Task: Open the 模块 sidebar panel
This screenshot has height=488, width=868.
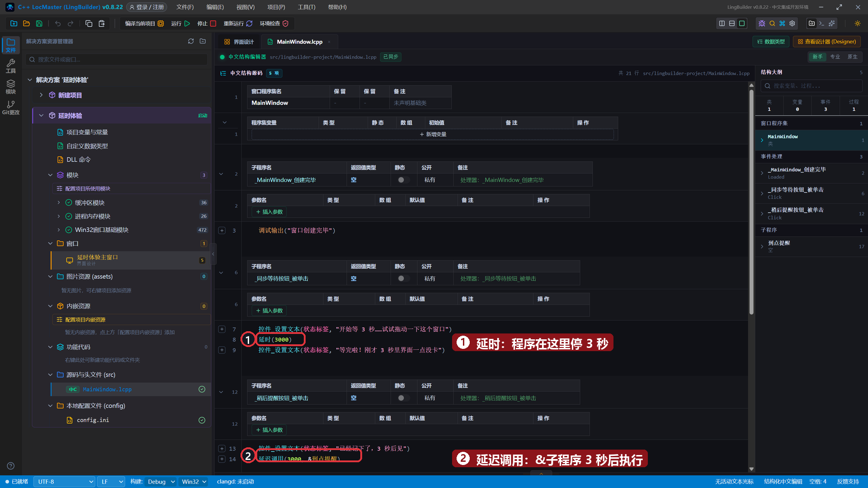Action: click(x=11, y=87)
